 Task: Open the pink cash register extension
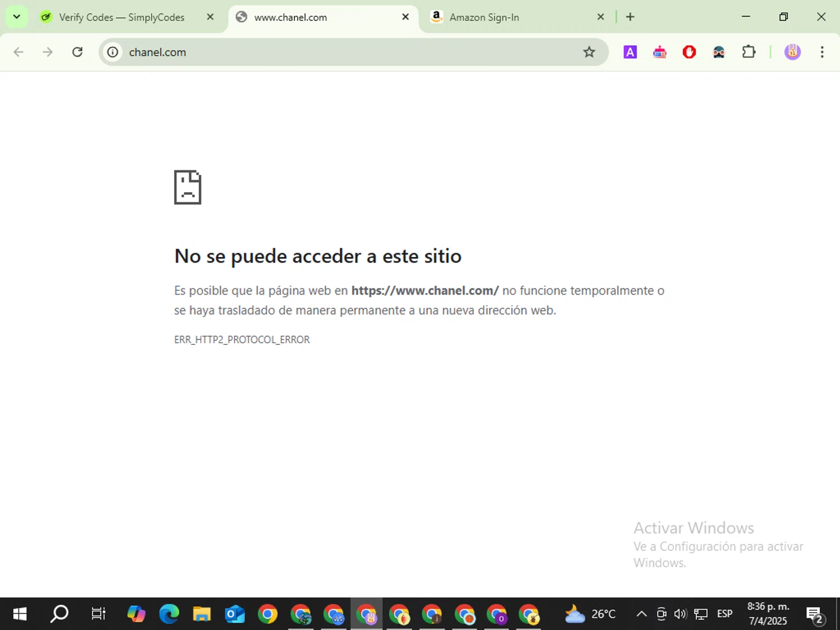coord(660,52)
